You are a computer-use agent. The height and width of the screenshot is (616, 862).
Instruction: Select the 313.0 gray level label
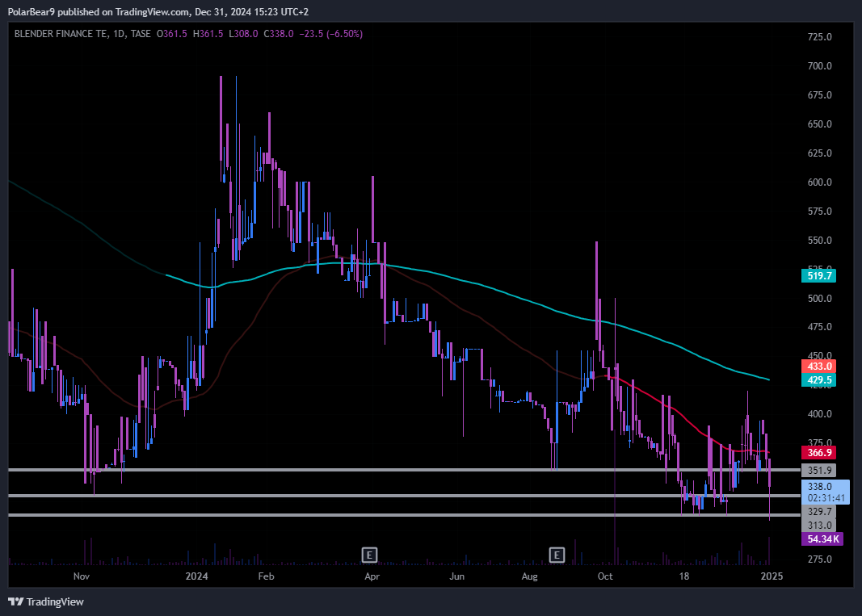818,526
